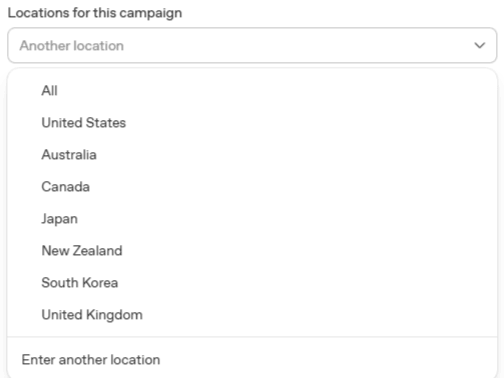This screenshot has width=504, height=378.
Task: Choose Japan as the location
Action: pyautogui.click(x=252, y=219)
